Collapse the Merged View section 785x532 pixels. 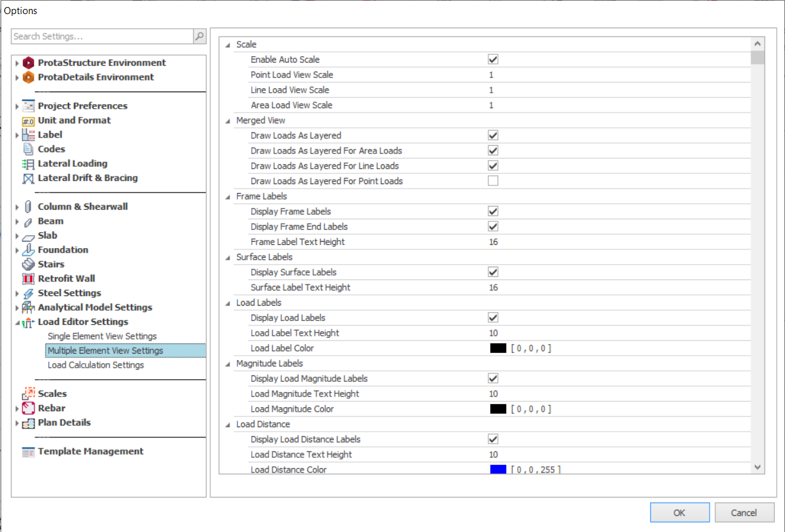[228, 121]
